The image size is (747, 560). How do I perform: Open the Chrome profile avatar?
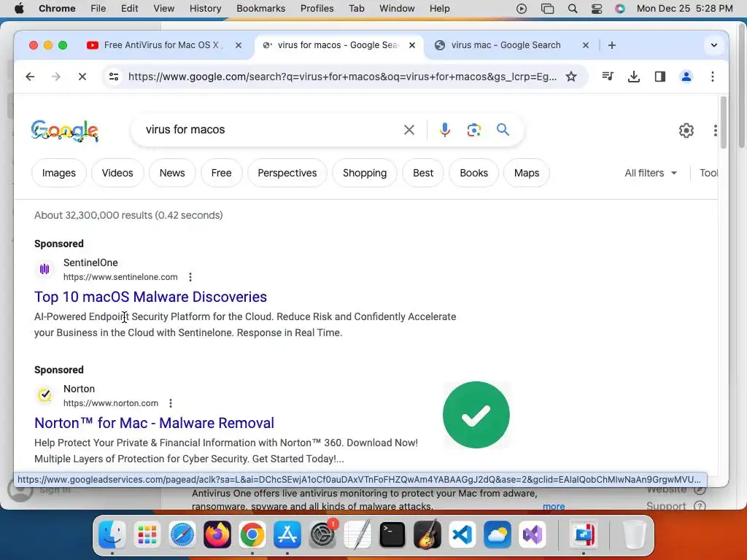coord(686,77)
